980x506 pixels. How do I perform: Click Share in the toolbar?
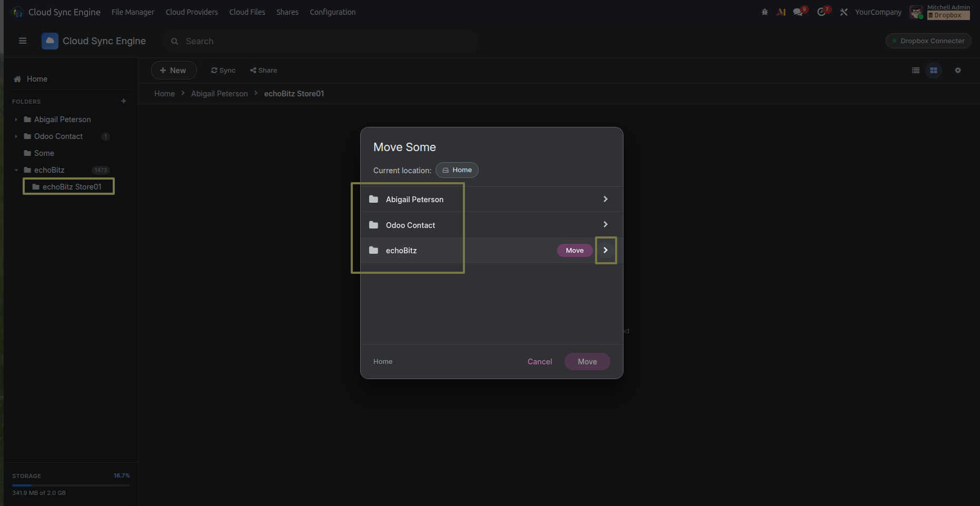pos(263,70)
